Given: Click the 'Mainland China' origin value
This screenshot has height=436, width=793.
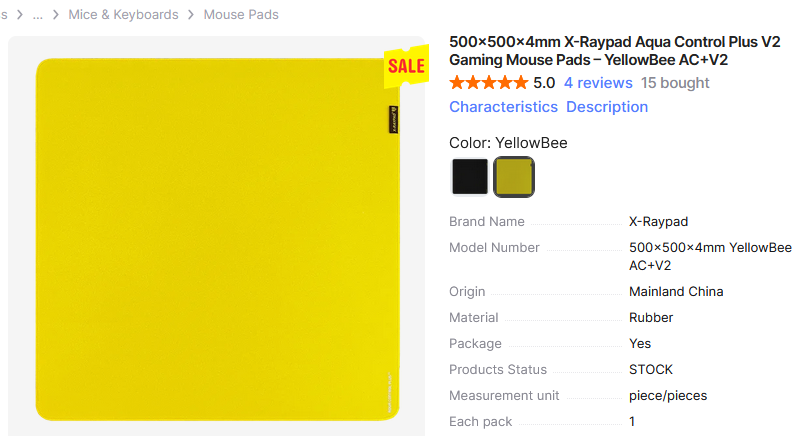Looking at the screenshot, I should tap(676, 291).
